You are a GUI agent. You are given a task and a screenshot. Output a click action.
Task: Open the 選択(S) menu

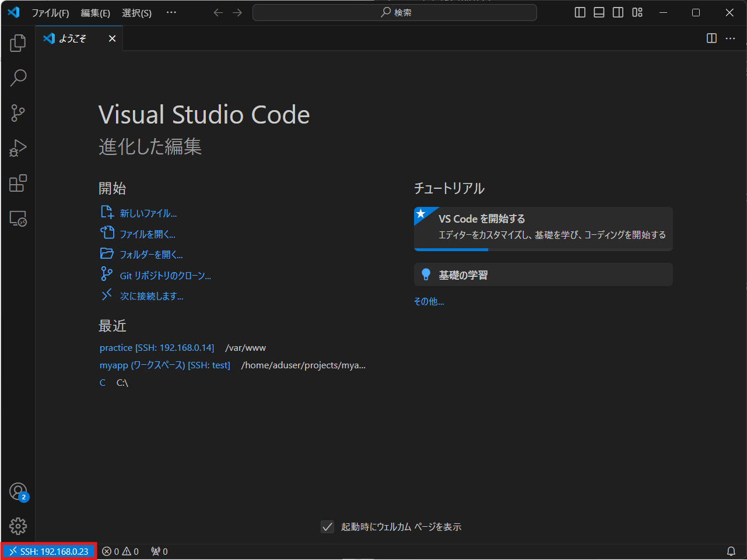pos(136,13)
